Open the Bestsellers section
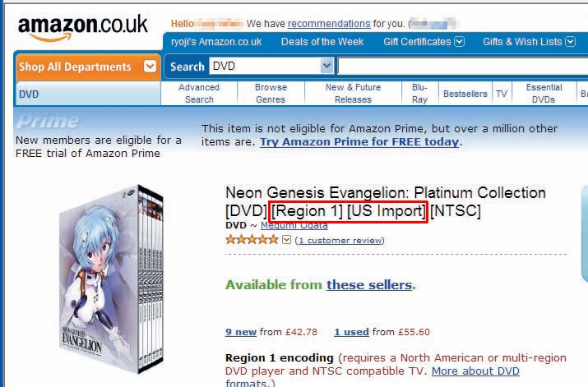Image resolution: width=588 pixels, height=387 pixels. tap(465, 94)
